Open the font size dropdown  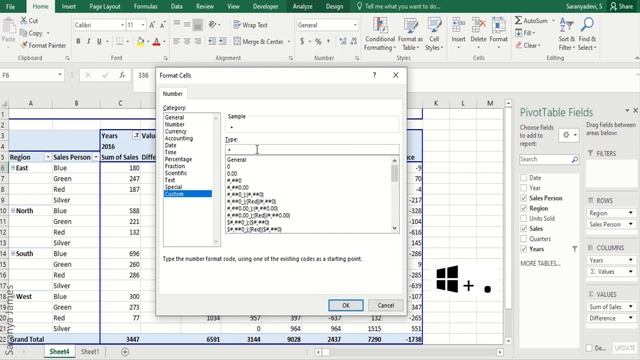142,25
